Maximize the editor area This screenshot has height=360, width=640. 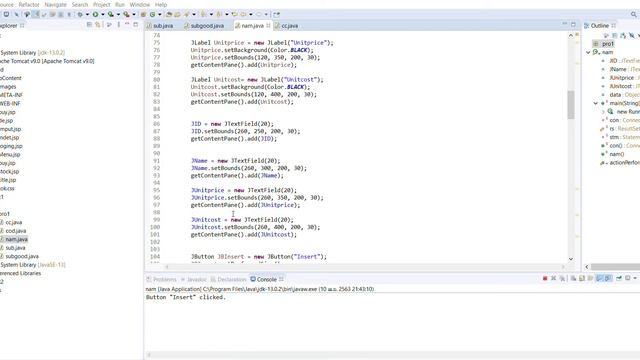(573, 24)
